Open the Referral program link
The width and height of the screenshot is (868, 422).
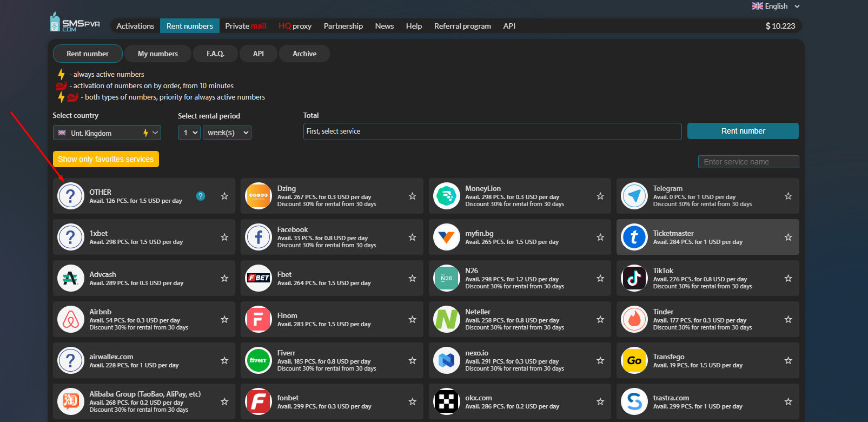click(462, 26)
